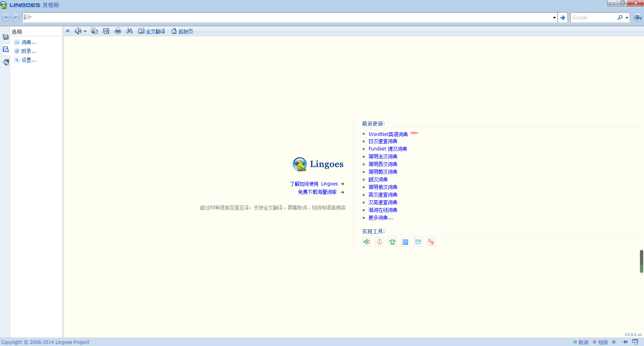Toggle 划词 selection translation in status bar
The image size is (644, 346).
click(600, 342)
